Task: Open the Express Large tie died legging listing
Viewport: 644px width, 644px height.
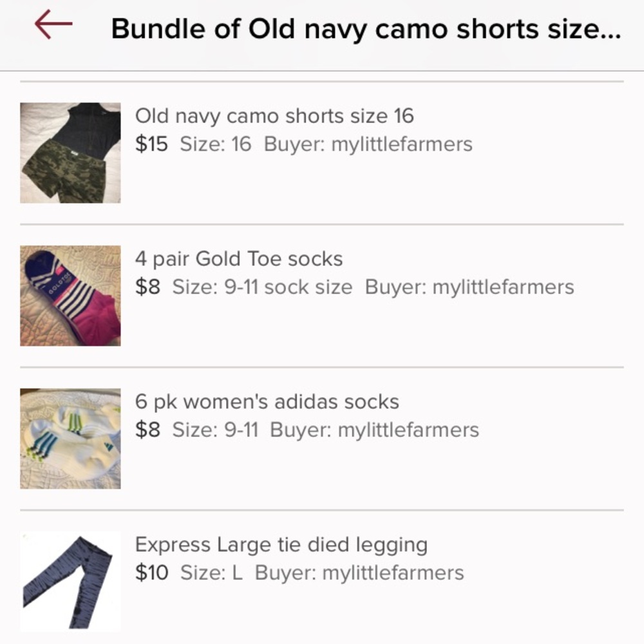Action: pos(280,545)
